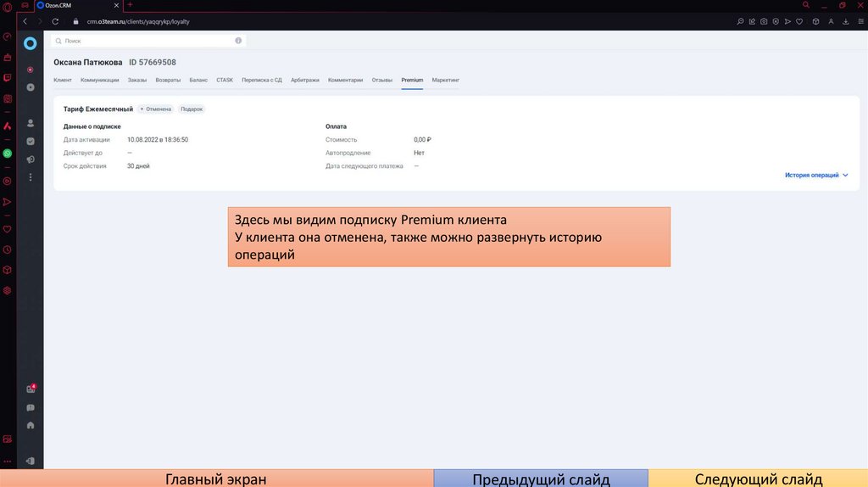Open the Переписка с СД tab
Screen dimensions: 868x487
[262, 81]
